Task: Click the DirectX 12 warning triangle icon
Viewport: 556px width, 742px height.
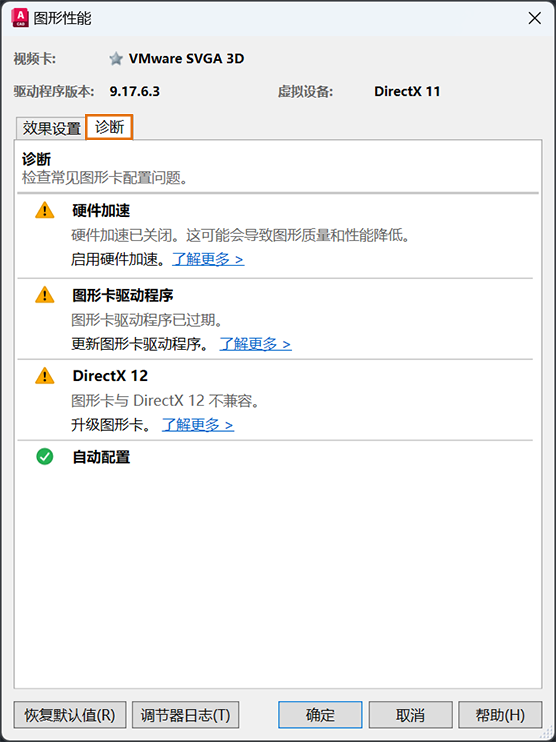Action: (45, 376)
